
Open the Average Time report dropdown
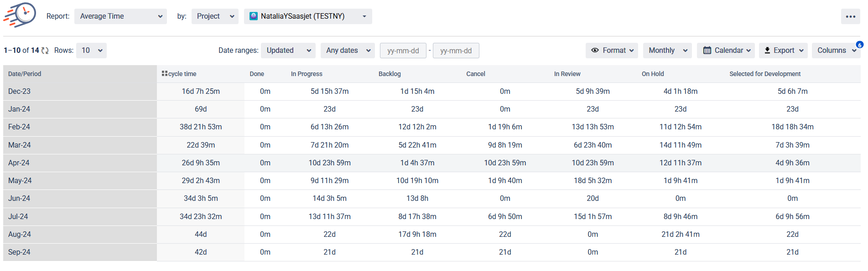(120, 16)
